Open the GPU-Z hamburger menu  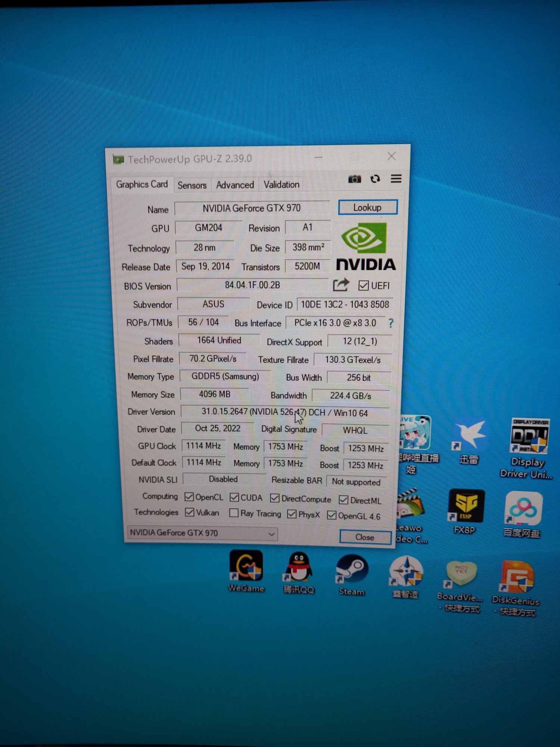(x=396, y=179)
